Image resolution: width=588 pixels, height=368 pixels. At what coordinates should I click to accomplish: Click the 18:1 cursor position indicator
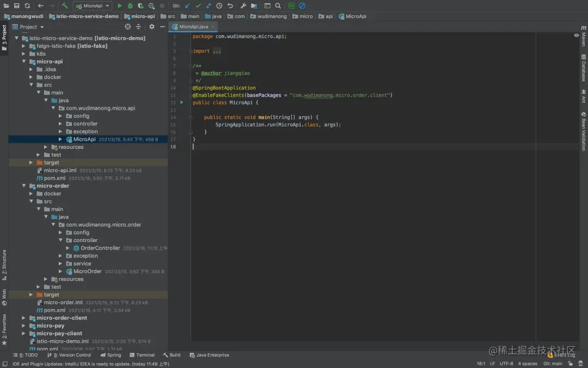481,364
